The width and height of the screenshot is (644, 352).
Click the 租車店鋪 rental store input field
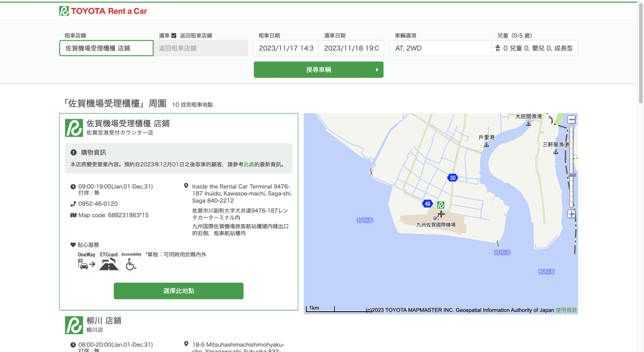pyautogui.click(x=106, y=48)
